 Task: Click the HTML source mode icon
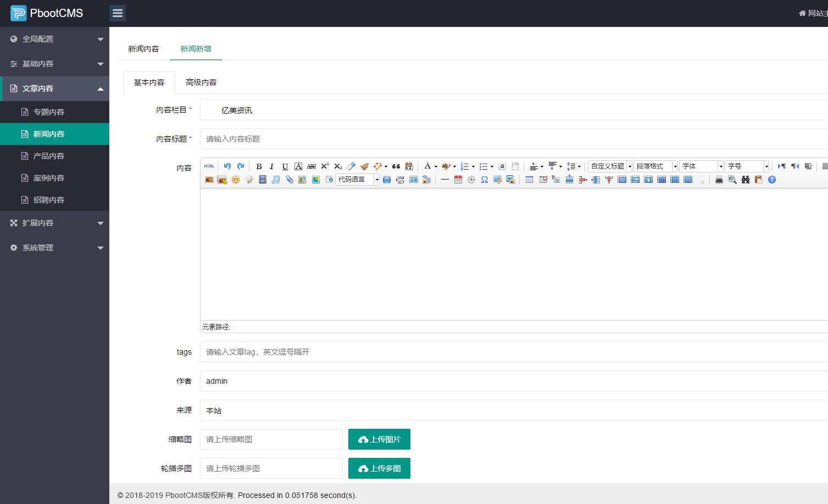pyautogui.click(x=209, y=166)
